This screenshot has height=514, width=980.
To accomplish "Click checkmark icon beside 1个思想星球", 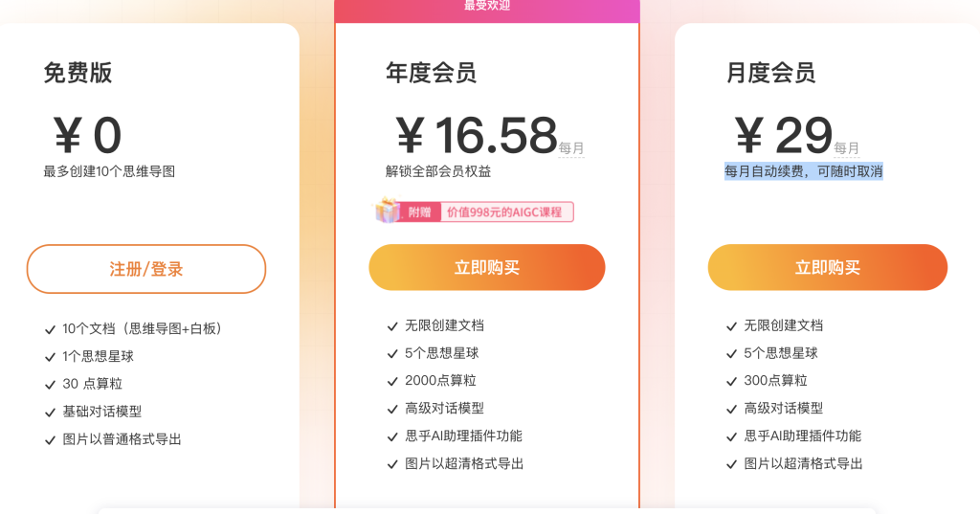I will point(50,357).
